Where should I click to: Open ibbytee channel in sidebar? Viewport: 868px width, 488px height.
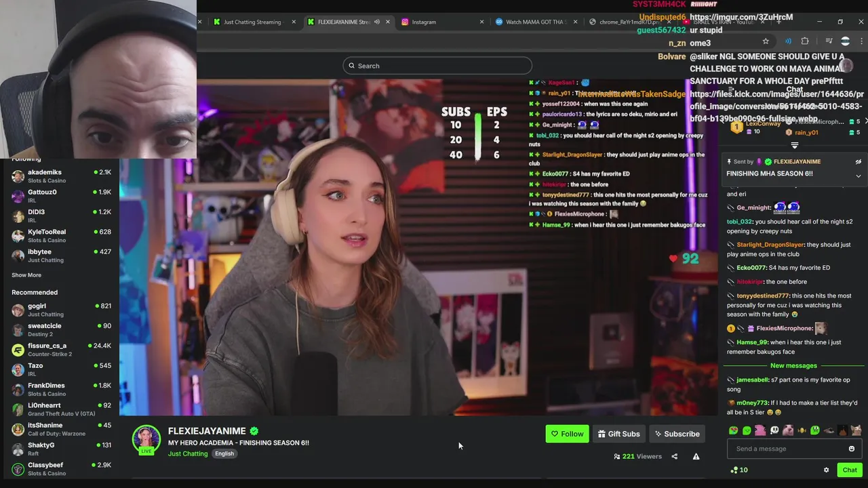pos(61,256)
